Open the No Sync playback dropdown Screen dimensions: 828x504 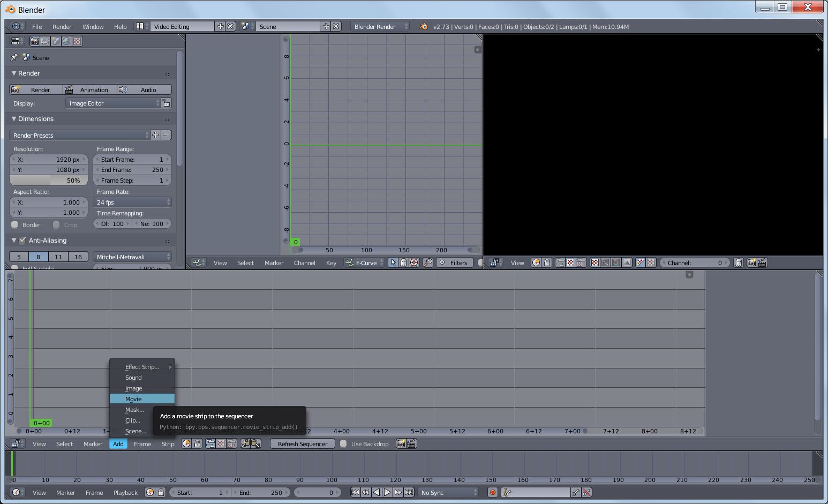(x=448, y=492)
